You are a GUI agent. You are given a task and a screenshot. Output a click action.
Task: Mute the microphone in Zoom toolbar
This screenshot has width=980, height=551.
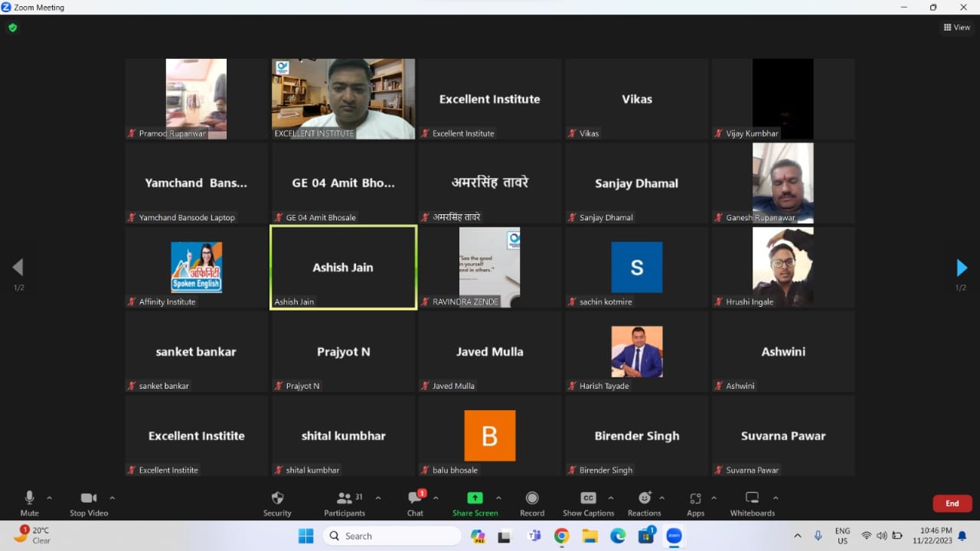click(x=29, y=504)
